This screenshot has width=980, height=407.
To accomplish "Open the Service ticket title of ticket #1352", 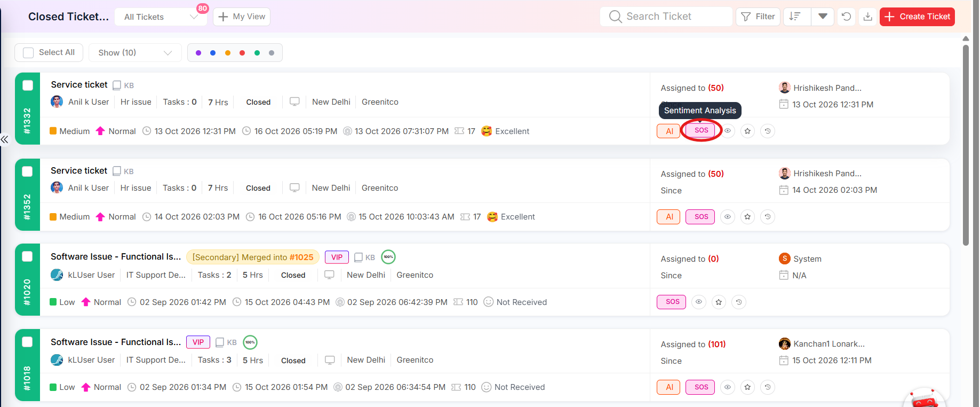I will (x=79, y=171).
